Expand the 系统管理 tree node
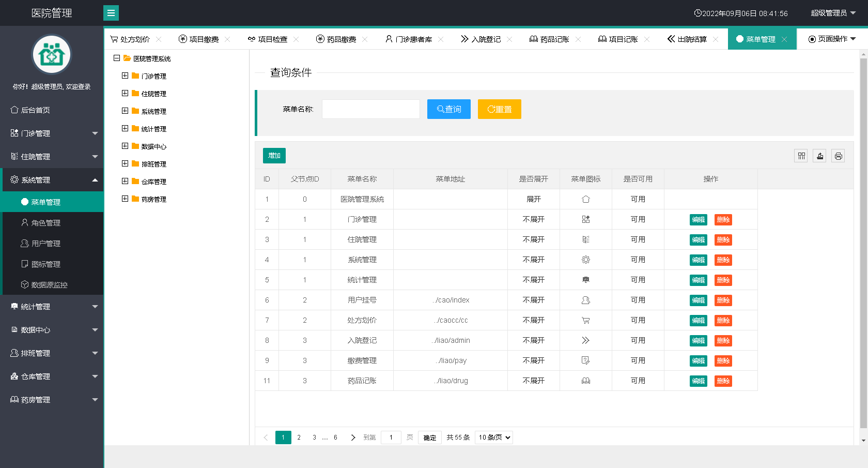The height and width of the screenshot is (468, 868). click(x=125, y=111)
